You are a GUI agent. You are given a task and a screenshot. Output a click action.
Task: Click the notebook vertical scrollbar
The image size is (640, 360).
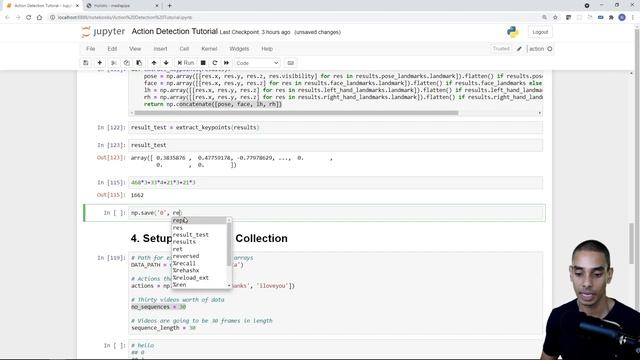(631, 243)
